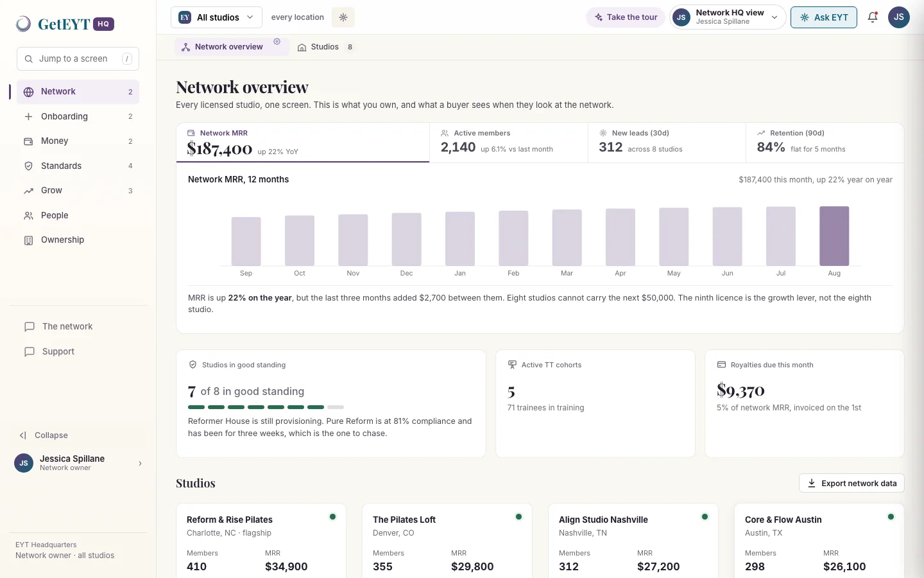
Task: Click the Active TT cohorts icon
Action: 512,365
